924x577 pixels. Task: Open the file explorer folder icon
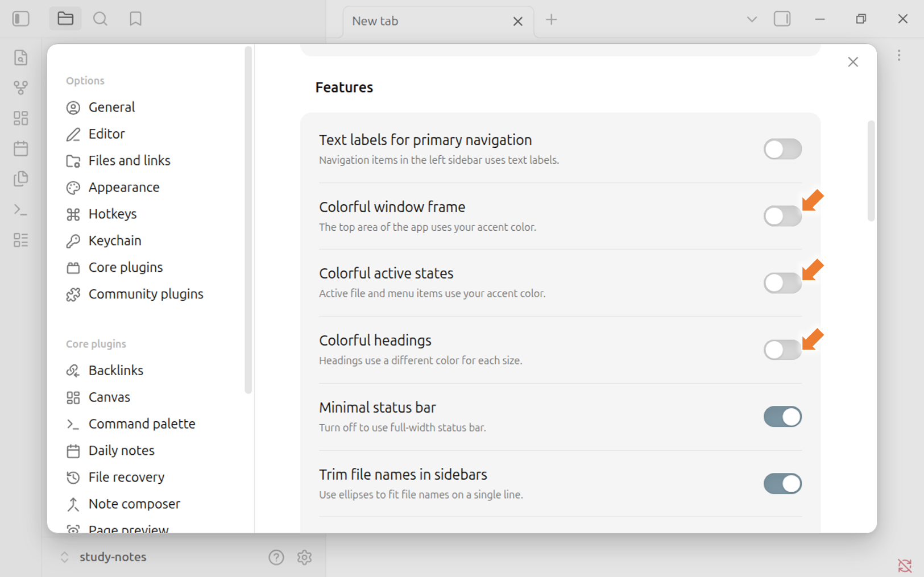tap(65, 19)
